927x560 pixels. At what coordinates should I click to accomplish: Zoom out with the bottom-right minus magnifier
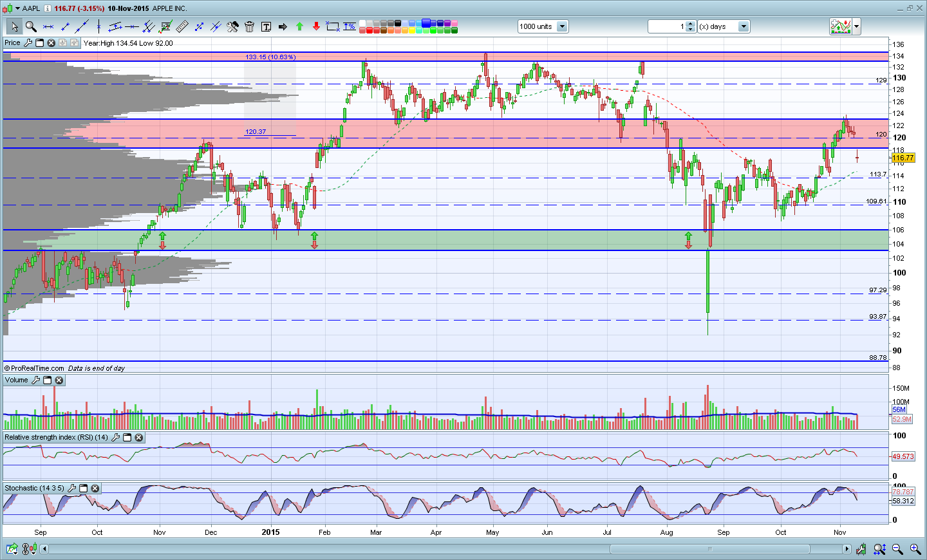pos(897,549)
